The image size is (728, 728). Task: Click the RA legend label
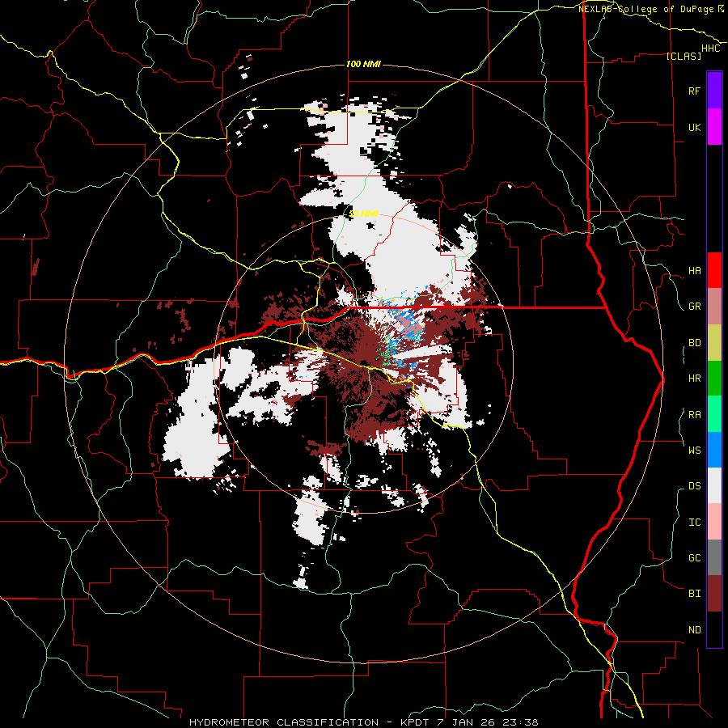coord(694,415)
